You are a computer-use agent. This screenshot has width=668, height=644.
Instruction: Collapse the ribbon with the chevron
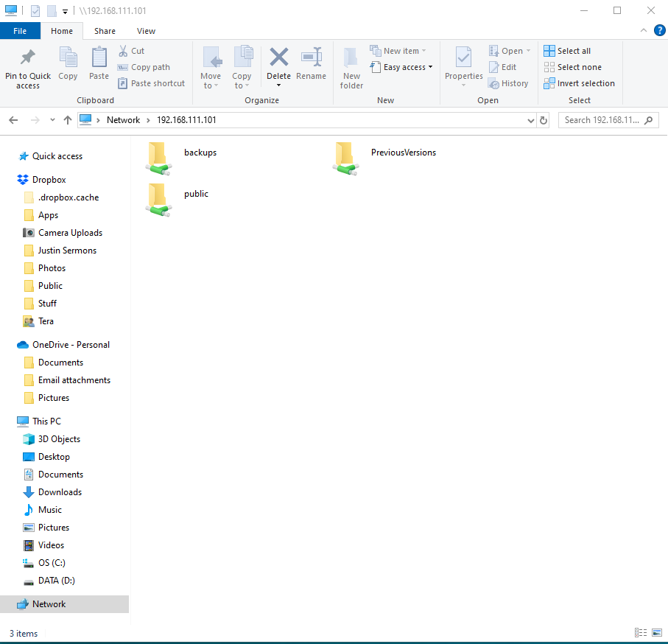[x=643, y=30]
